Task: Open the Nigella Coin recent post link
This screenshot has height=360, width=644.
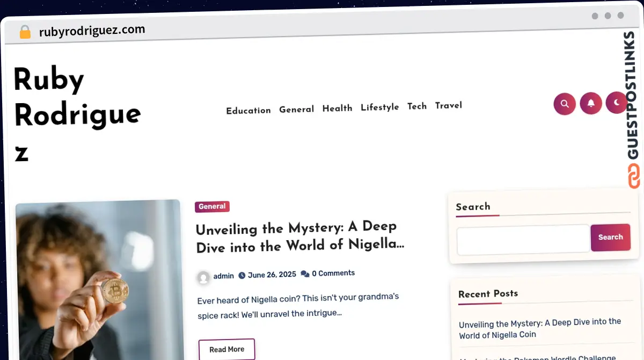Action: [x=539, y=328]
